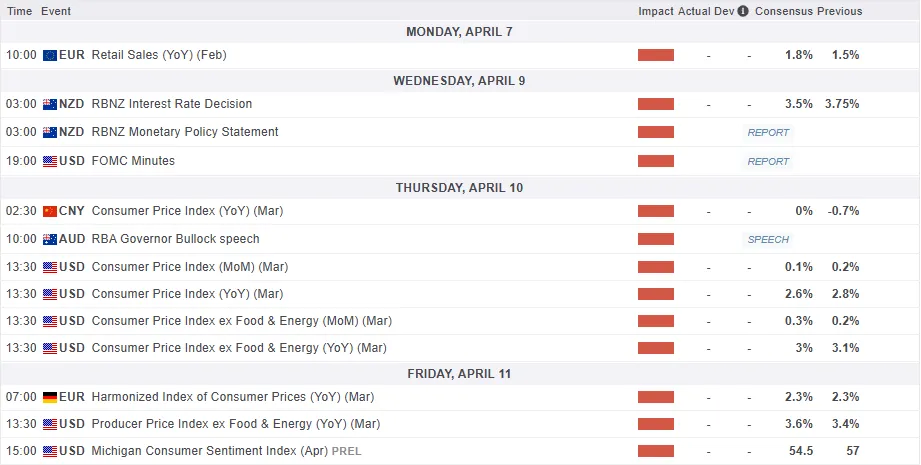921x465 pixels.
Task: Open Producer Price Index ex Food & Energy event
Action: (x=235, y=424)
